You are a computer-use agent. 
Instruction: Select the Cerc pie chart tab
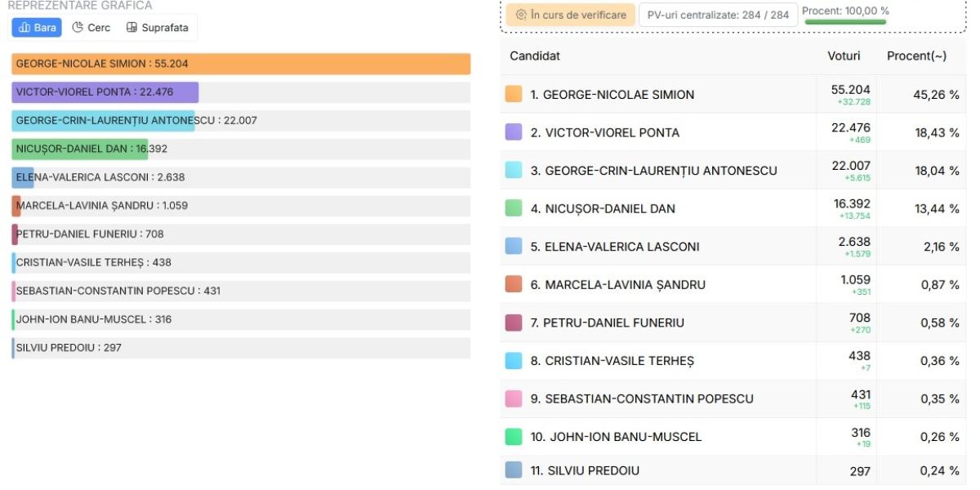click(x=91, y=28)
